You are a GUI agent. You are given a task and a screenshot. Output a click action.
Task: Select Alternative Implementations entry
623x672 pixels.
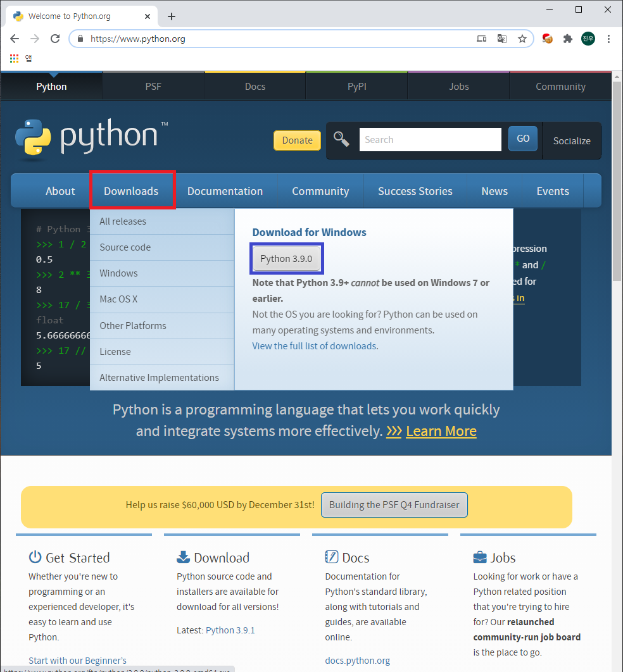pyautogui.click(x=162, y=378)
